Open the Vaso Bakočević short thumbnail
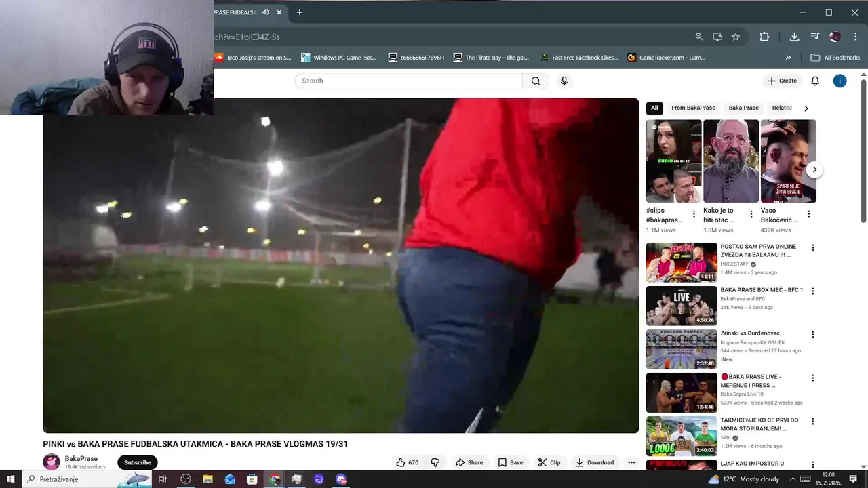This screenshot has height=488, width=868. [788, 161]
